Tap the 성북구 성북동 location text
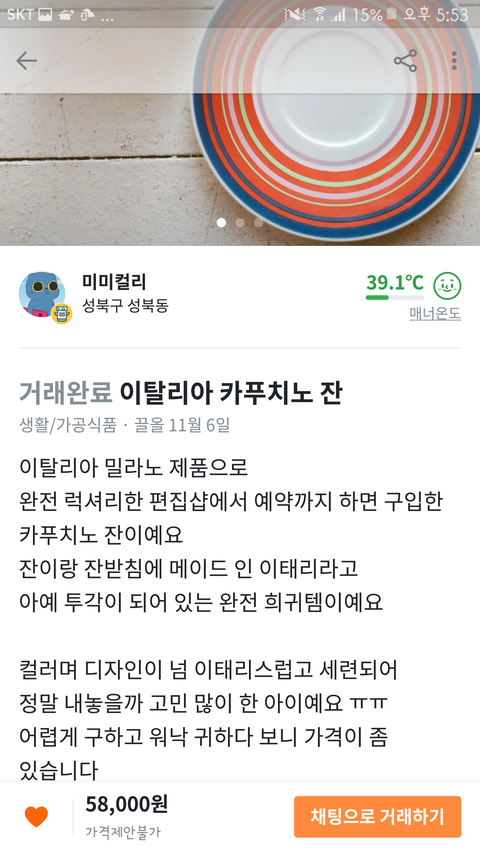This screenshot has height=853, width=480. pyautogui.click(x=125, y=306)
